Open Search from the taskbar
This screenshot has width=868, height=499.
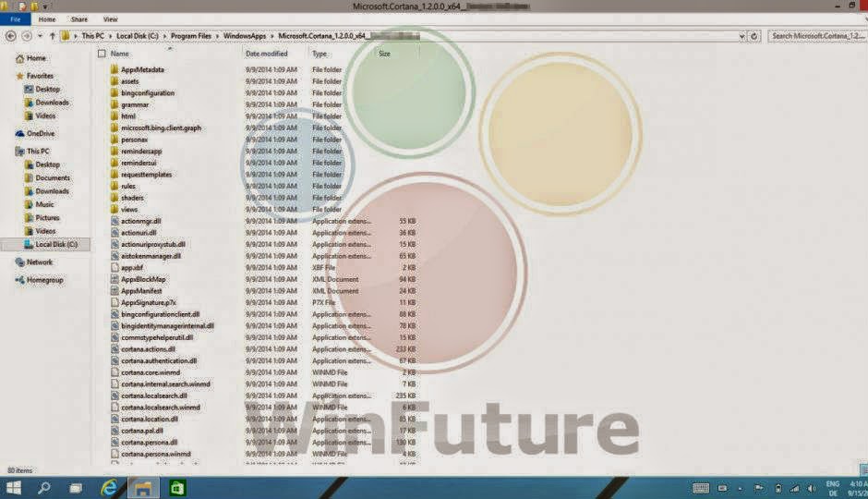point(43,488)
